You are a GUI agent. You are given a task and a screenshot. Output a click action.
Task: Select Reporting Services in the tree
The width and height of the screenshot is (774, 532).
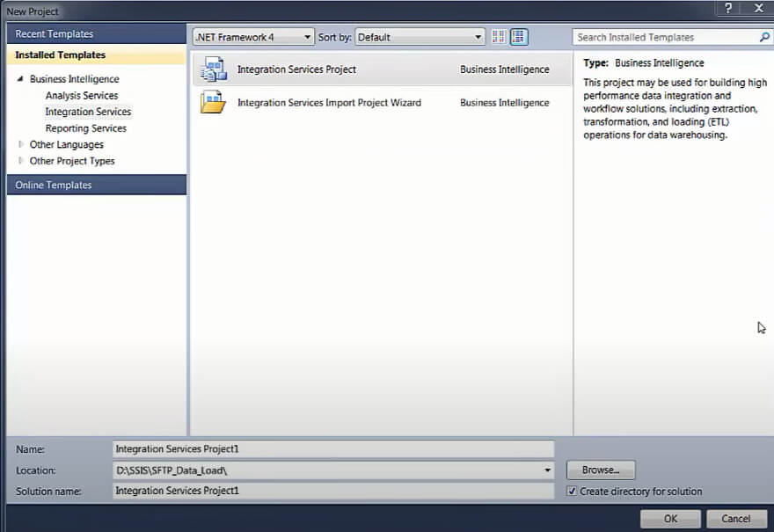pyautogui.click(x=86, y=128)
